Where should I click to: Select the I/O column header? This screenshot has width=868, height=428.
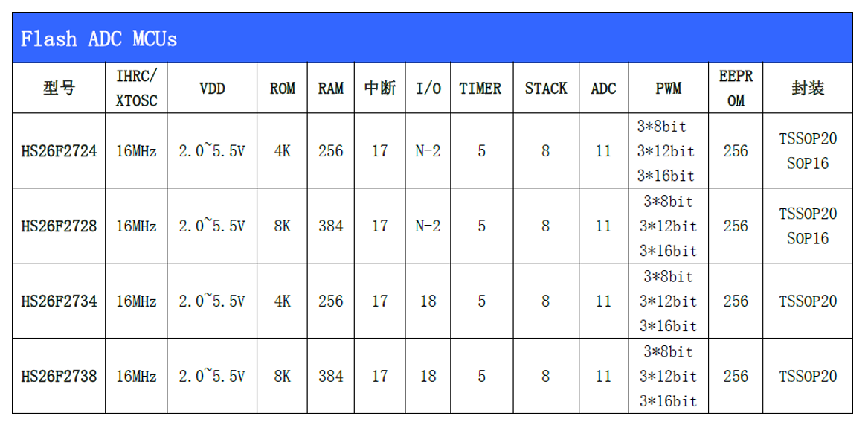click(x=428, y=89)
